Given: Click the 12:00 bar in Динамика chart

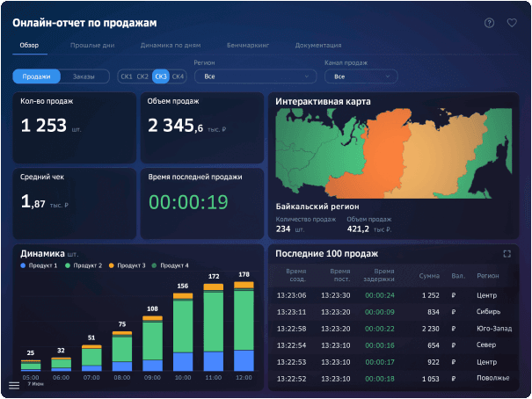Looking at the screenshot, I should pos(244,326).
